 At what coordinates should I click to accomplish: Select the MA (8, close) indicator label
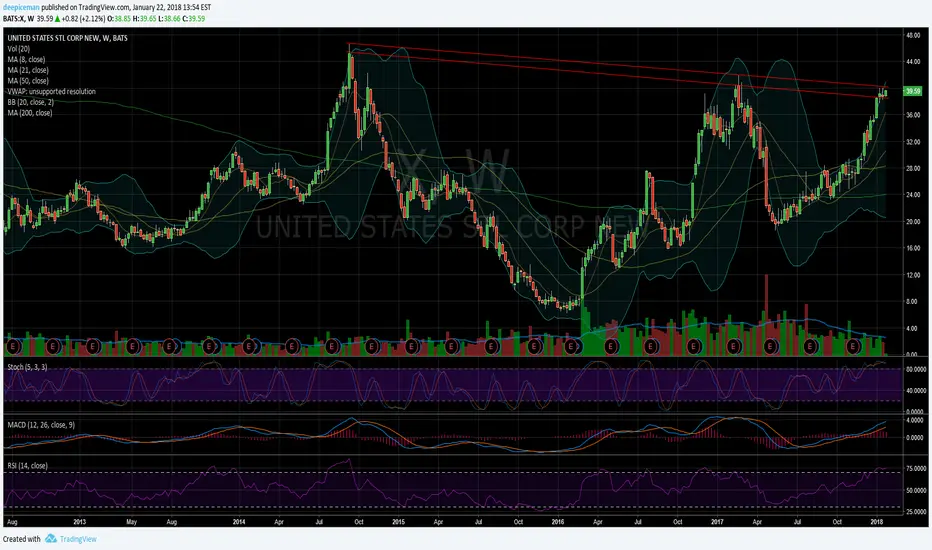click(26, 59)
